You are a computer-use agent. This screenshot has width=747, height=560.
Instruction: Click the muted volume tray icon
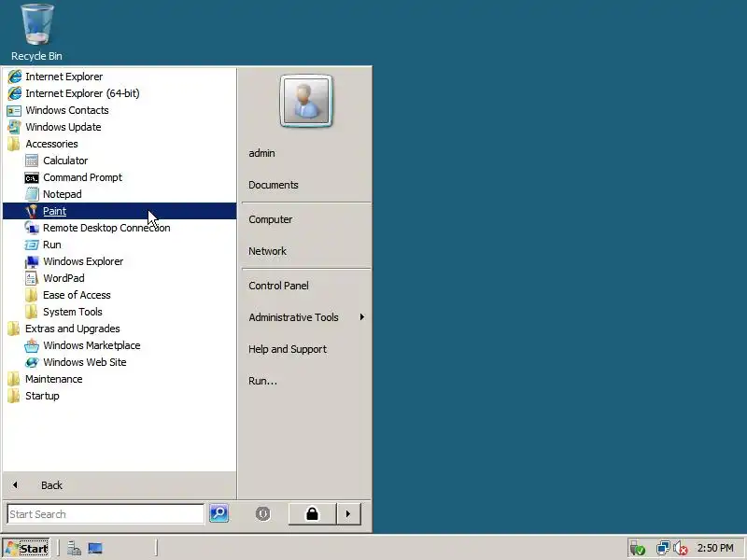681,549
